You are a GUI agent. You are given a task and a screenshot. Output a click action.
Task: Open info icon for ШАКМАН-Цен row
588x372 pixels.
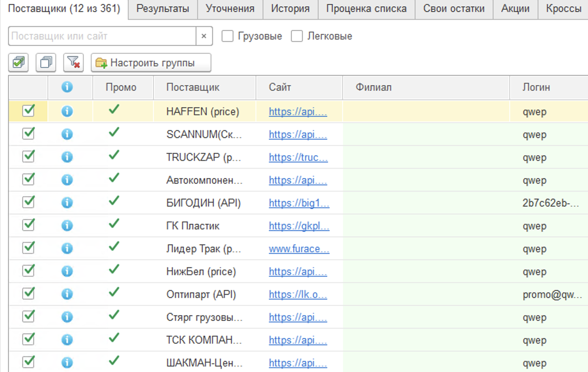click(67, 363)
